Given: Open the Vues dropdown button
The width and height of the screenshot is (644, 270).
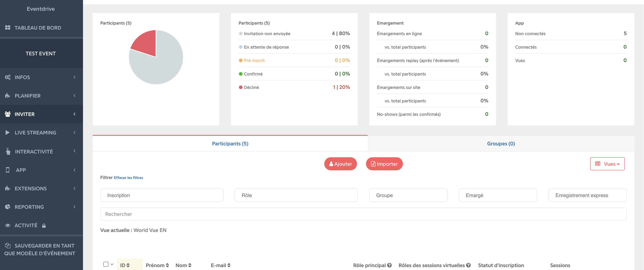Looking at the screenshot, I should tap(607, 164).
